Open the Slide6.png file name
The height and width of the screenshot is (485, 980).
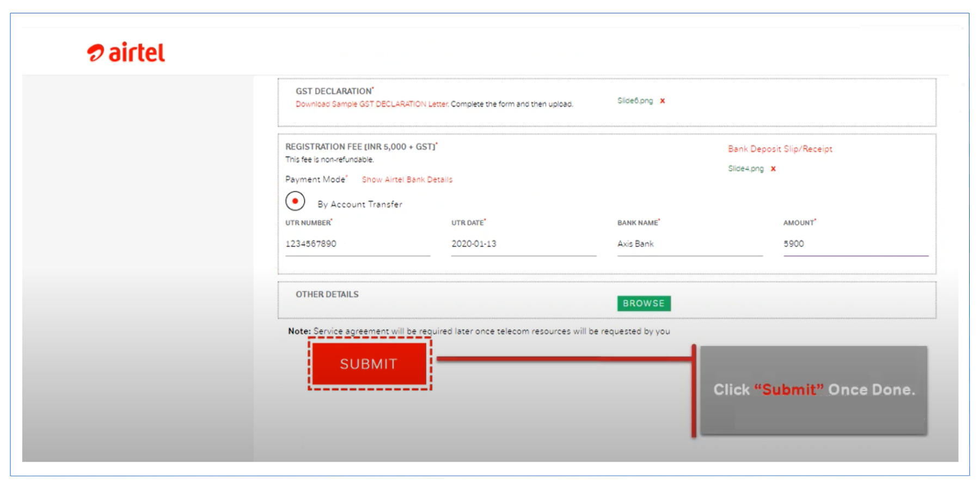(x=635, y=101)
